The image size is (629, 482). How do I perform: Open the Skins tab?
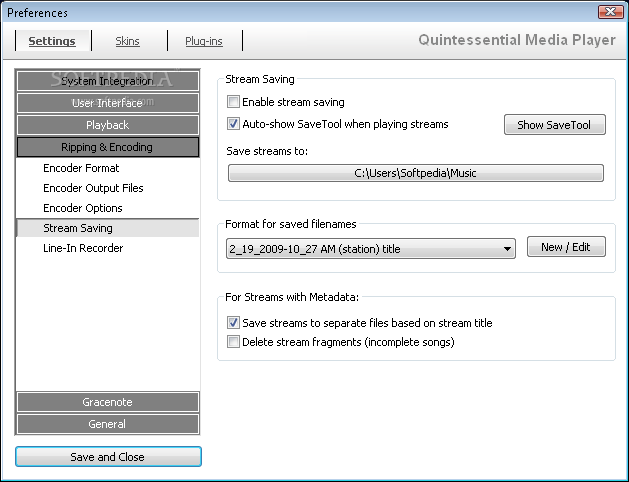(128, 41)
